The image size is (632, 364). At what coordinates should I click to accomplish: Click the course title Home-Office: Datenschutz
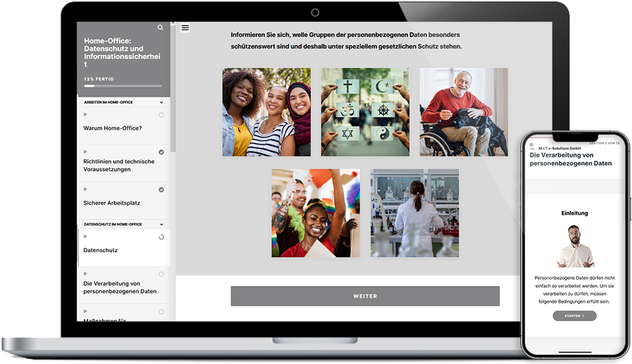pyautogui.click(x=122, y=53)
